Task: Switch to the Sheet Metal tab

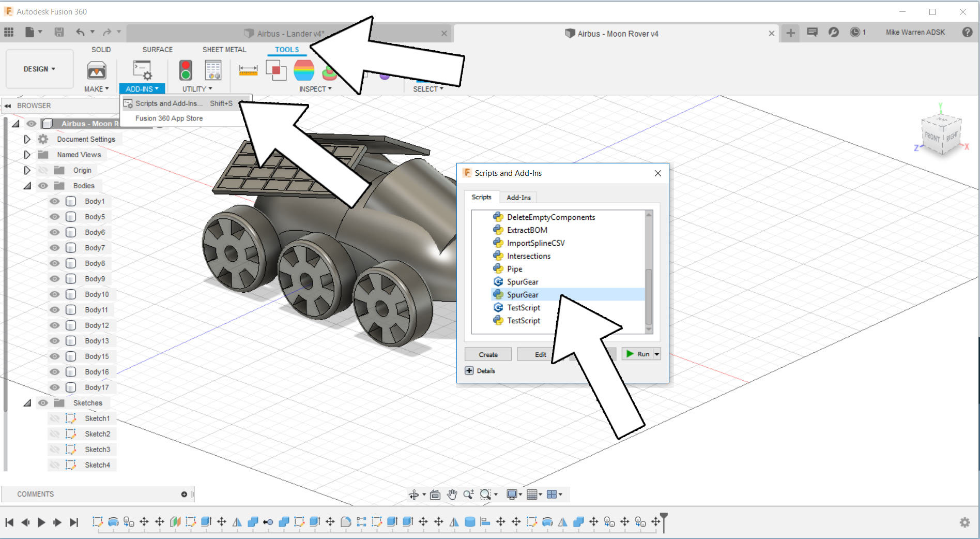Action: click(x=224, y=50)
